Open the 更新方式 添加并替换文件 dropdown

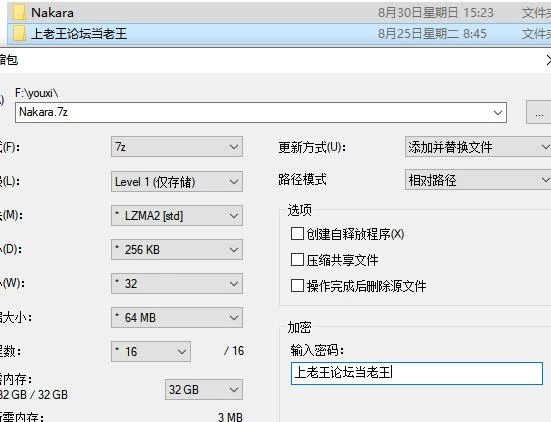click(x=478, y=147)
